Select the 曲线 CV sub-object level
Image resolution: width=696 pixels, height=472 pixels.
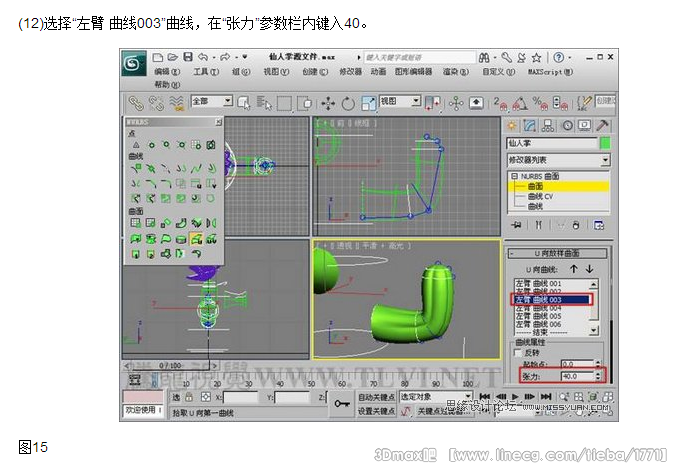click(x=540, y=196)
